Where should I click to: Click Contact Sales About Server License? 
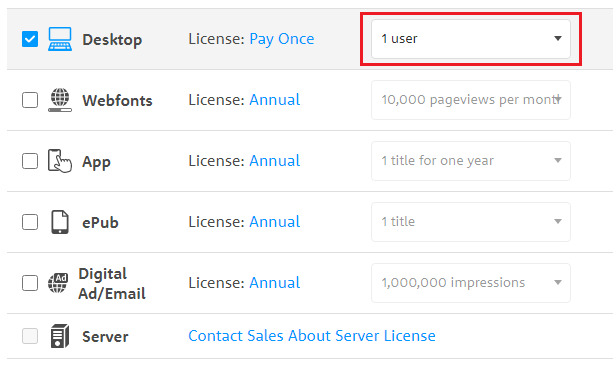coord(312,336)
